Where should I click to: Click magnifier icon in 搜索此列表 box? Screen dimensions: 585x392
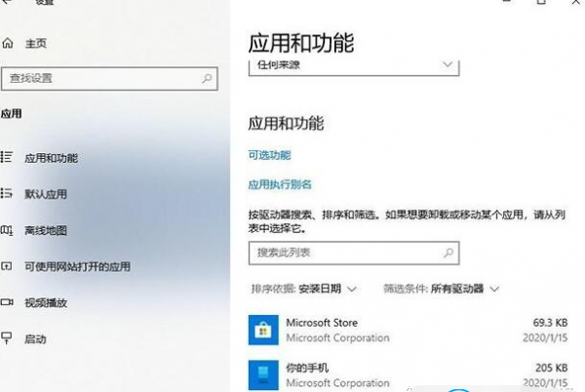(x=448, y=253)
